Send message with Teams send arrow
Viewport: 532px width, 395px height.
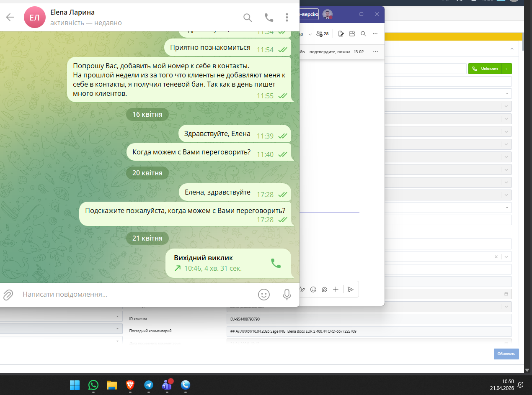pos(351,289)
